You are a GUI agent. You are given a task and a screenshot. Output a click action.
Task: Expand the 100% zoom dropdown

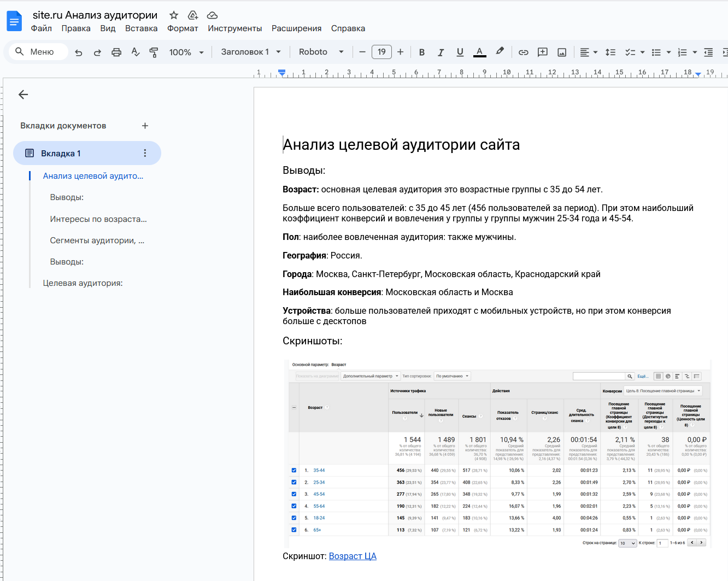tap(186, 52)
